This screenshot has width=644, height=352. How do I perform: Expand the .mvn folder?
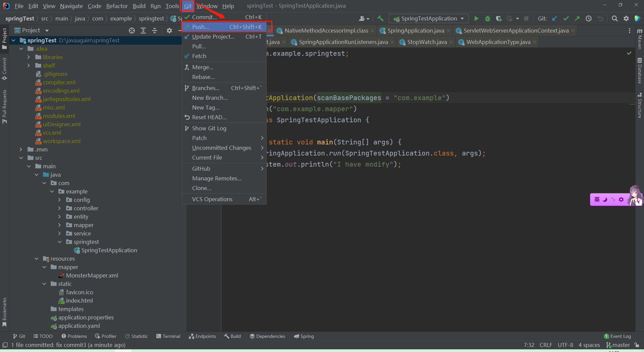pos(21,149)
